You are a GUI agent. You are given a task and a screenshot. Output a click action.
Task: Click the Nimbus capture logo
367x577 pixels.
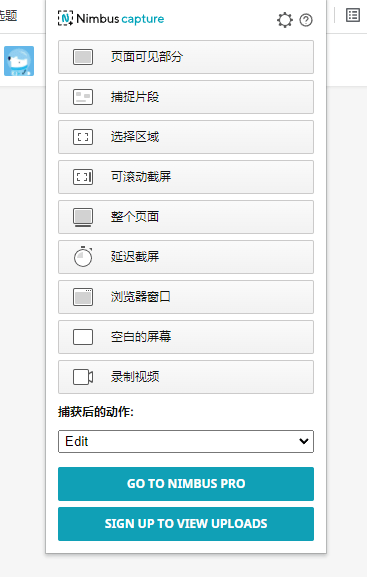pyautogui.click(x=111, y=18)
